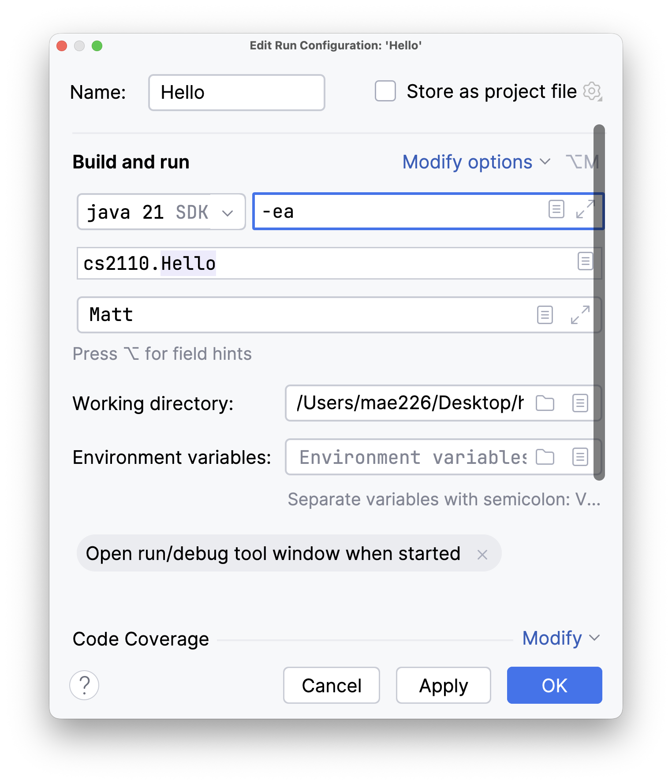Click macros icon in Working directory field
The height and width of the screenshot is (784, 672).
click(580, 403)
